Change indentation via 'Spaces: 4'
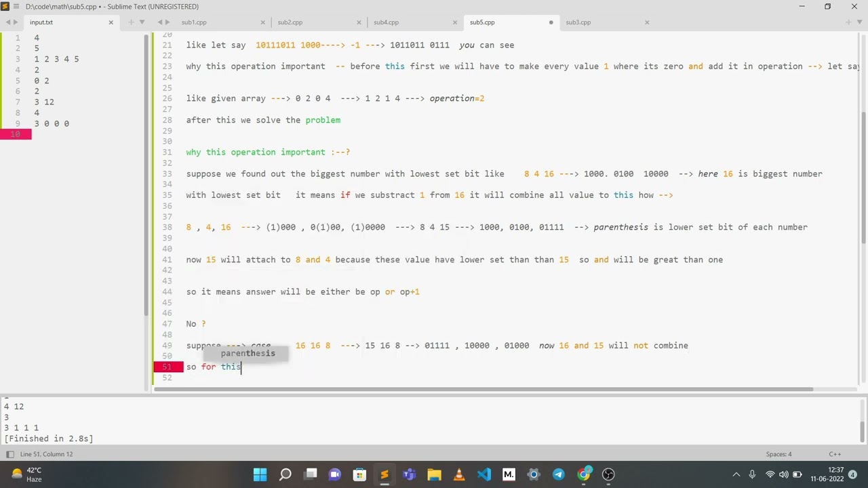This screenshot has width=868, height=488. point(778,454)
